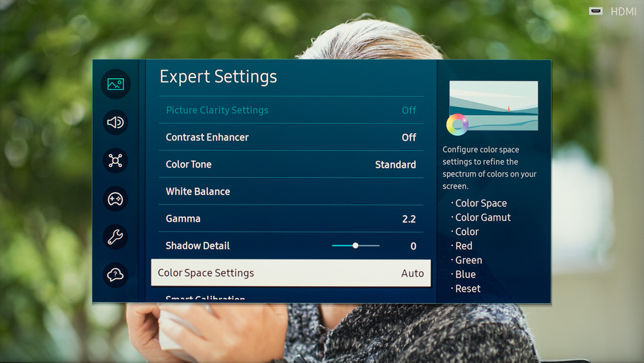Toggle Contrast Enhancer Off setting
Screen dimensions: 644x363
408,137
